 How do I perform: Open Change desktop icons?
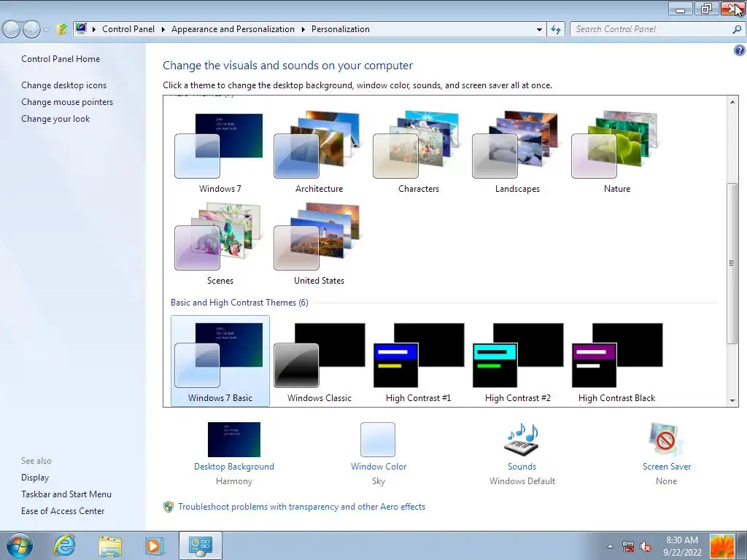64,85
